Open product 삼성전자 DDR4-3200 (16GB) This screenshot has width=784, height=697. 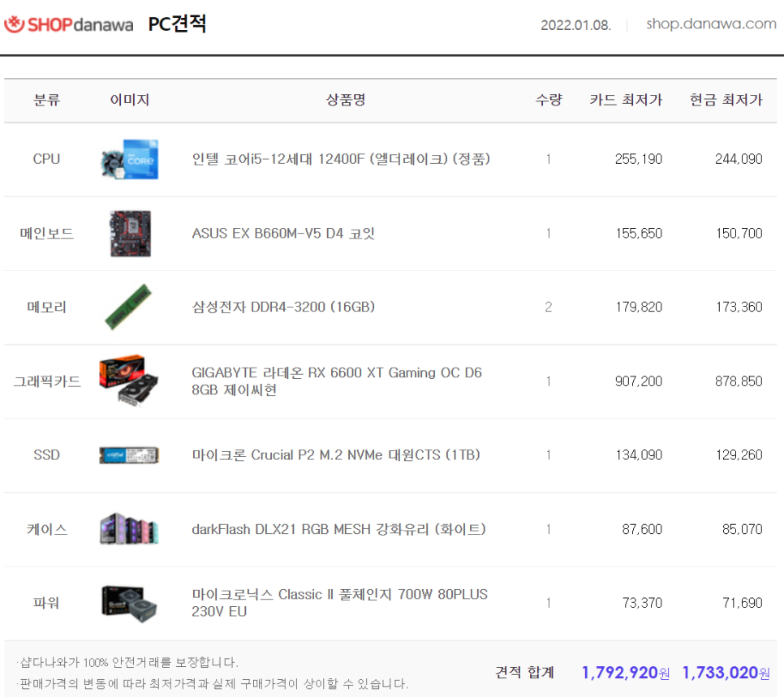(283, 307)
